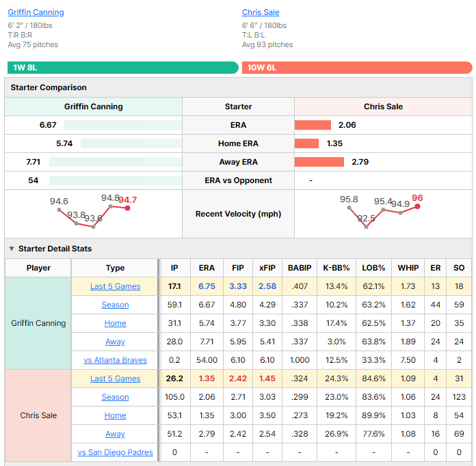Open Griffin Canning's Last 5 Games link

[115, 286]
